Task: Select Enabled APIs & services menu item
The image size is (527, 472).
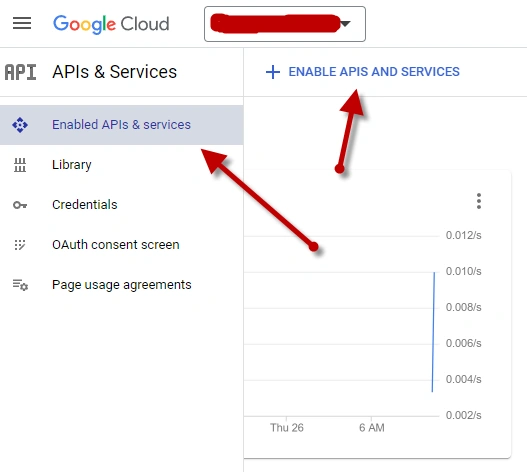Action: click(x=121, y=125)
